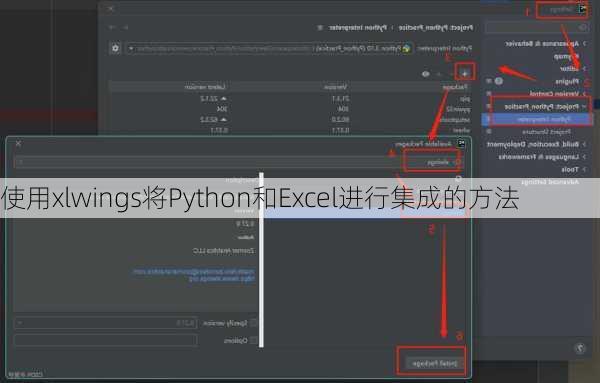This screenshot has height=383, width=600.
Task: Click the minus icon to uninstall a package
Action: (452, 73)
